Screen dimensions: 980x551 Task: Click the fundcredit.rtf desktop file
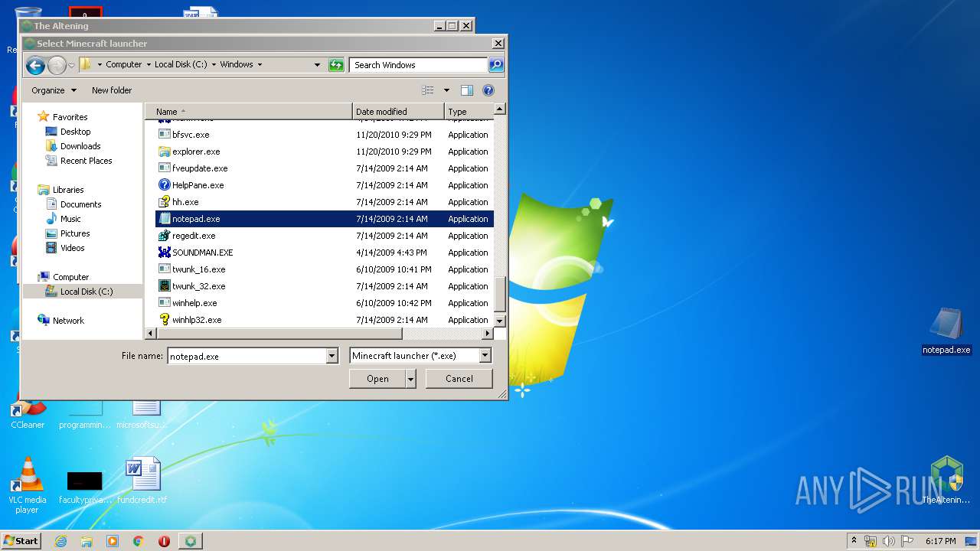click(x=142, y=481)
